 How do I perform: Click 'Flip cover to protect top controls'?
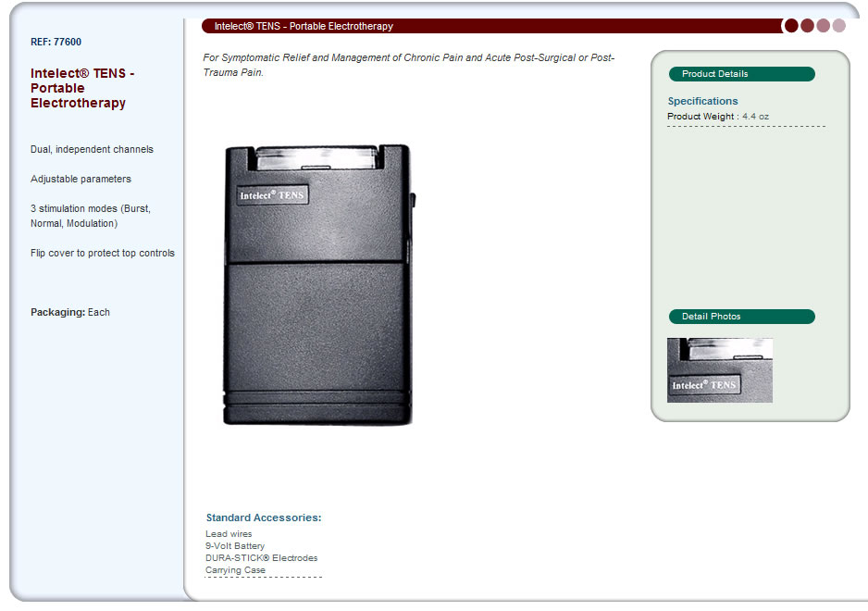[x=103, y=253]
